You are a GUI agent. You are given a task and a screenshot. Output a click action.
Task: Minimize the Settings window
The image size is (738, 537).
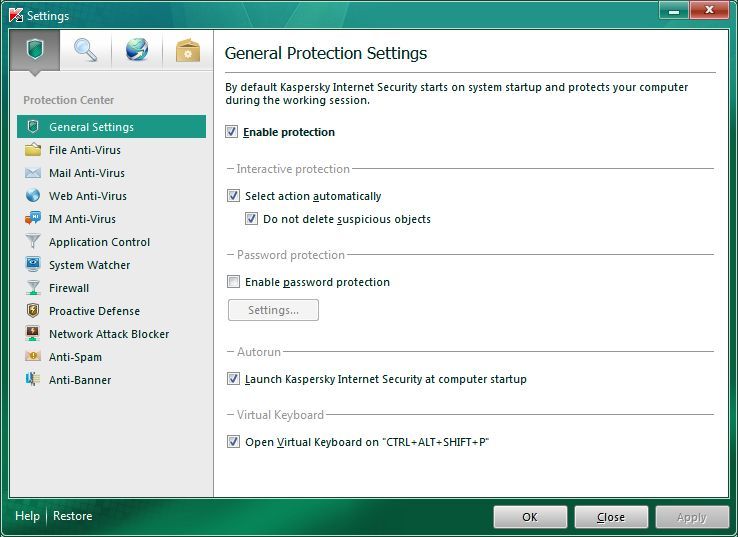[674, 10]
